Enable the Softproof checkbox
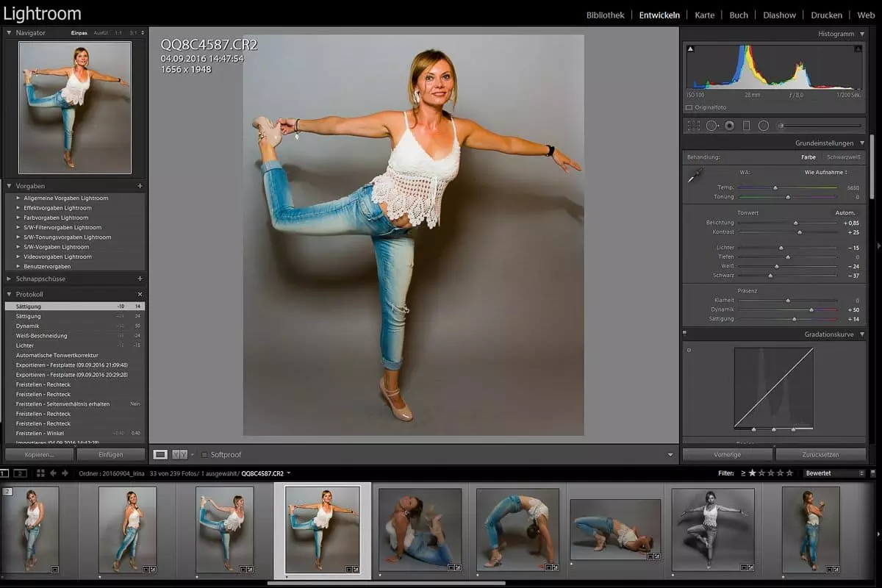882x588 pixels. point(204,455)
